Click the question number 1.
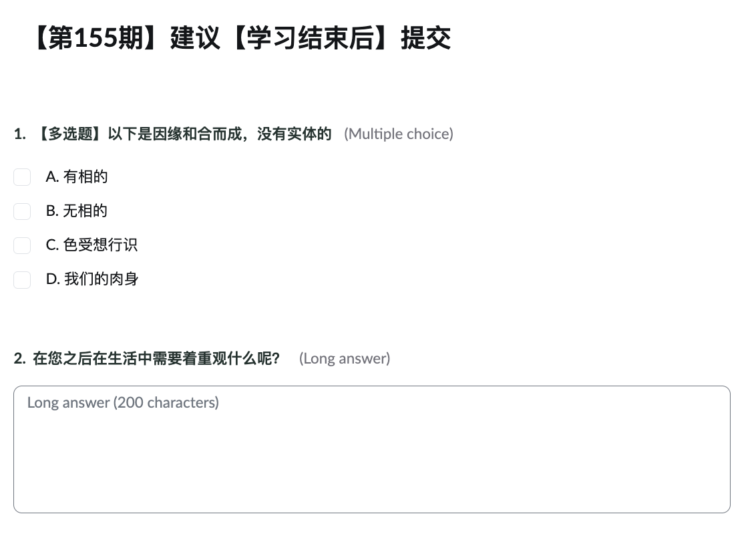 pos(19,134)
